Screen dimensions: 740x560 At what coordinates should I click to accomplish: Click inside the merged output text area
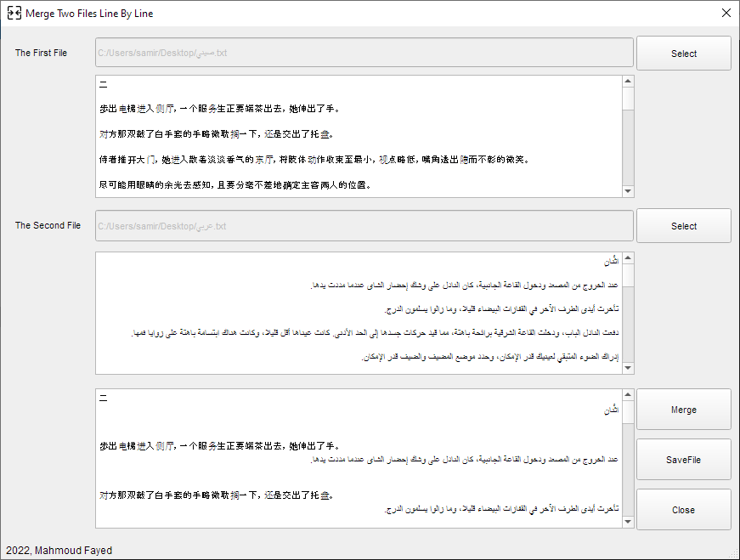click(x=359, y=458)
